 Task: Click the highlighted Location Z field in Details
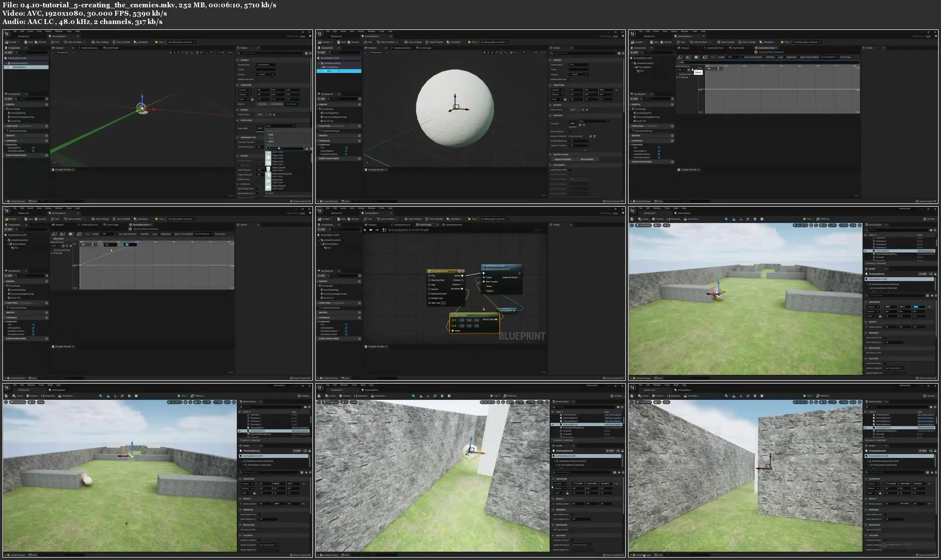(918, 307)
